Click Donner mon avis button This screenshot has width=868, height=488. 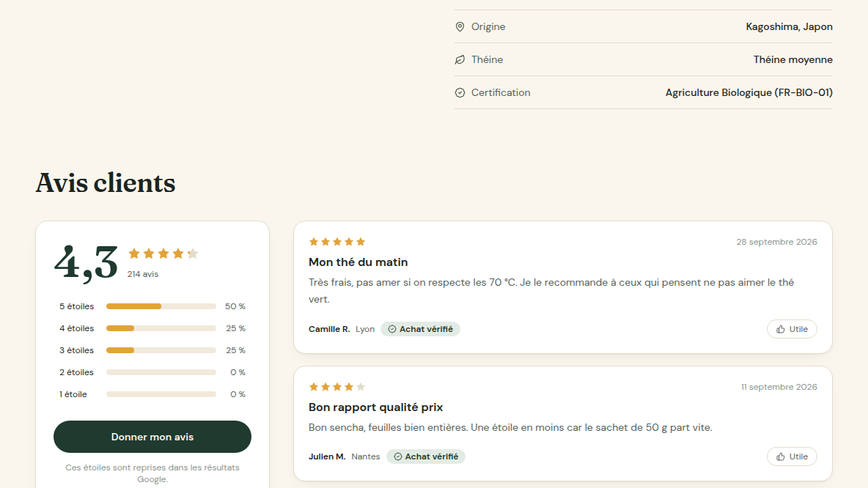click(x=152, y=437)
